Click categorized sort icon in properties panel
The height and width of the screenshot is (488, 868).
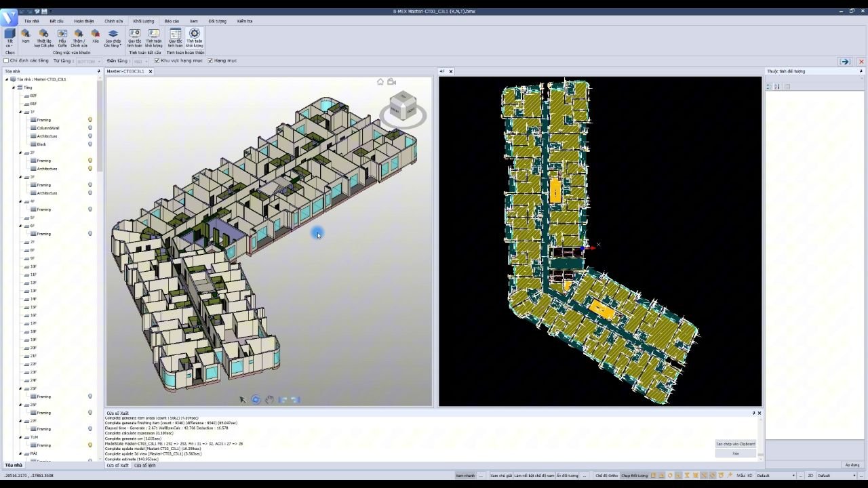tap(769, 87)
